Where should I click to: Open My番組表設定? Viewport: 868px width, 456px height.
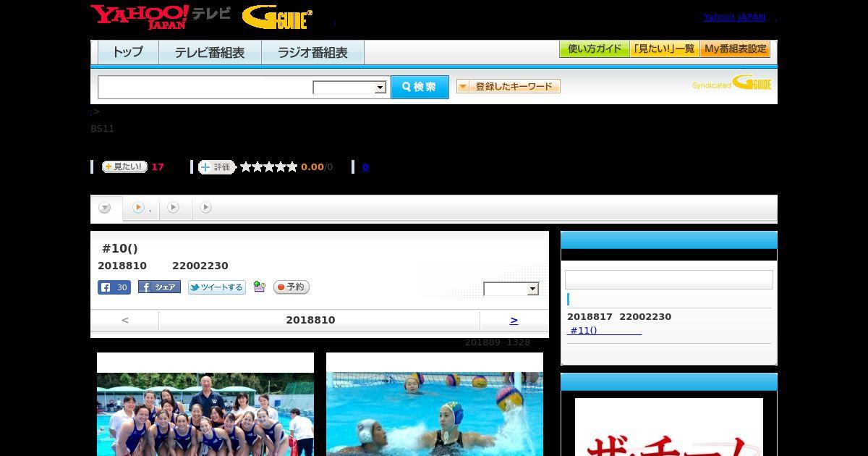[735, 49]
